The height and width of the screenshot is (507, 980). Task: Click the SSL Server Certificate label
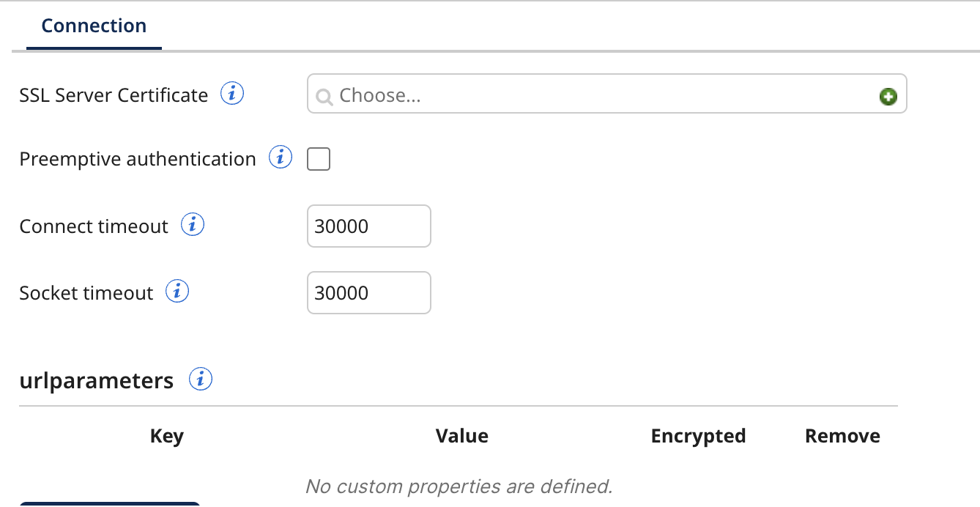pos(114,95)
